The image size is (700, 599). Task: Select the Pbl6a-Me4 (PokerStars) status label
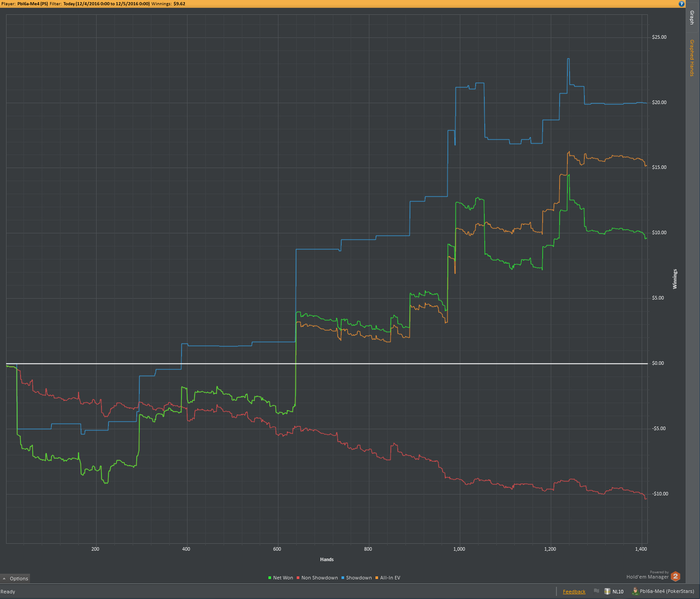(667, 592)
